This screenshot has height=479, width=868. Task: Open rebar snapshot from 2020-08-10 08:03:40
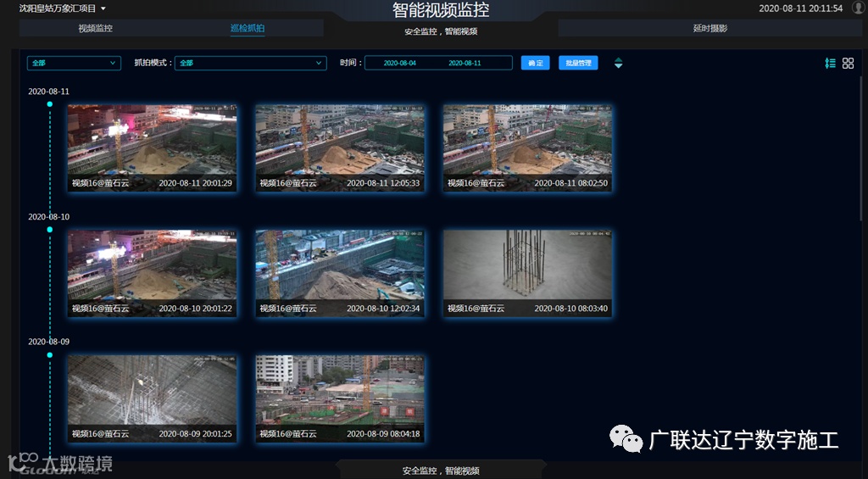(x=527, y=274)
